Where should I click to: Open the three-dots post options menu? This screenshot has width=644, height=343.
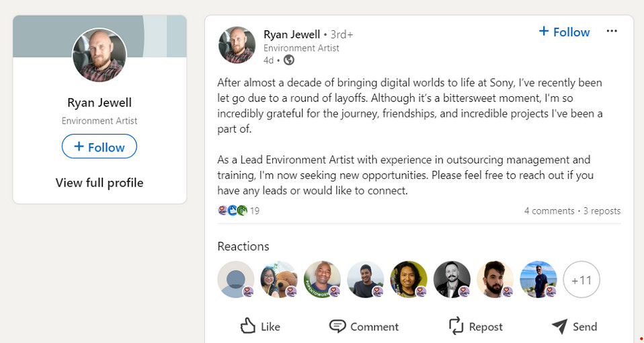611,32
